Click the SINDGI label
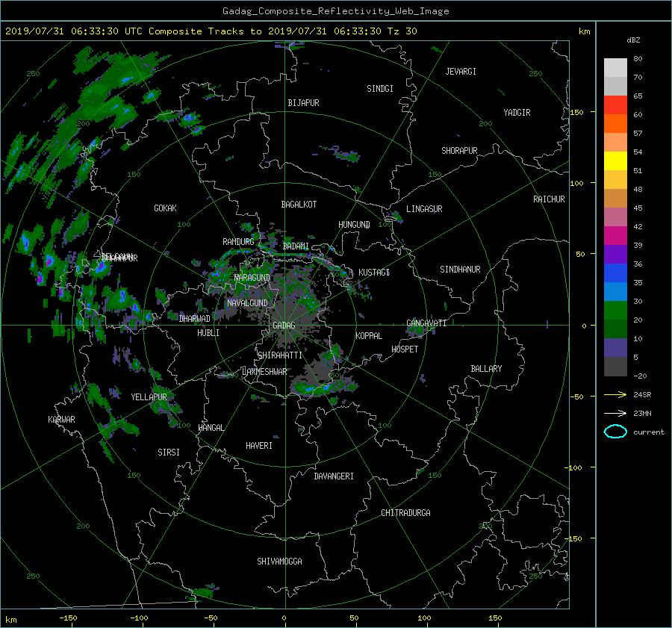Screen dimensions: 672x628 pos(380,89)
